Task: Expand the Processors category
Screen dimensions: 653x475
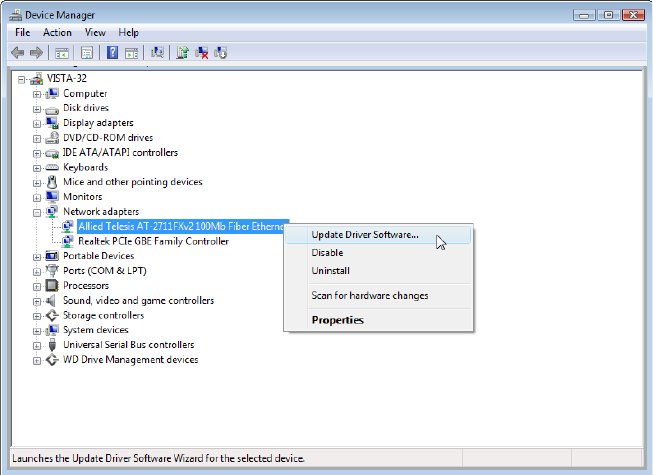Action: click(x=37, y=286)
